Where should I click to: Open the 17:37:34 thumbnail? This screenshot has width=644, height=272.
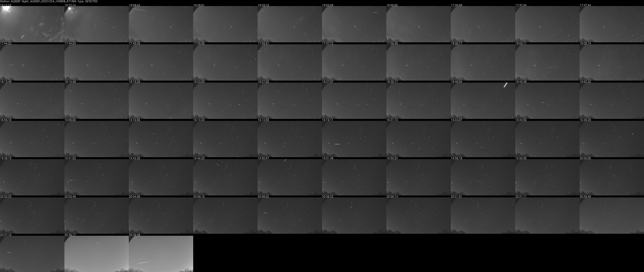pyautogui.click(x=547, y=24)
